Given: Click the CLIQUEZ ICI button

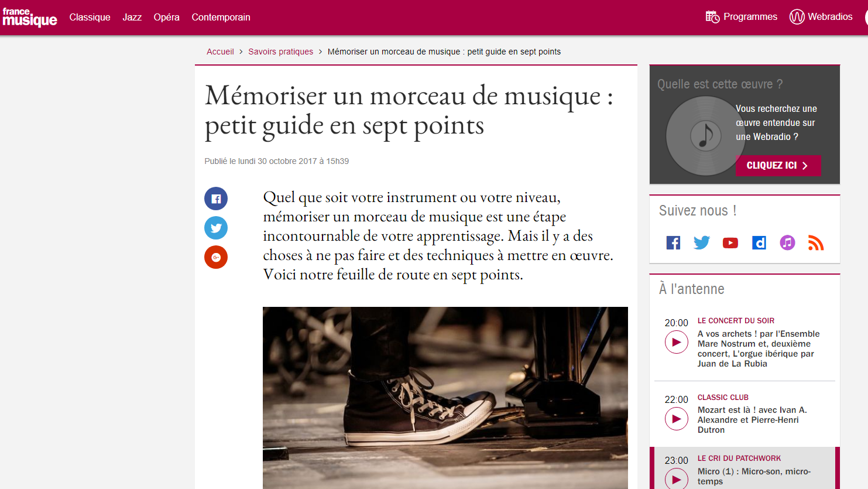Looking at the screenshot, I should click(x=778, y=166).
